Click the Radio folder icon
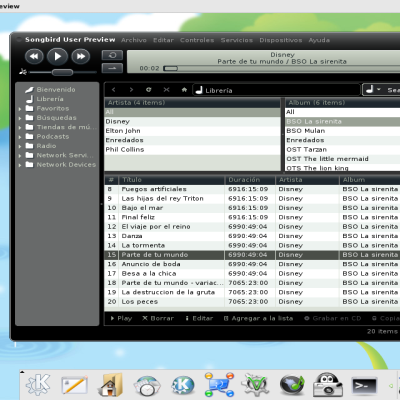 30,146
